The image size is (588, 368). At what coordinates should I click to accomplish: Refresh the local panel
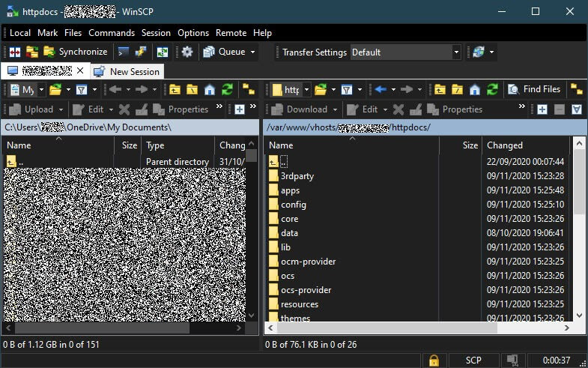pos(227,90)
